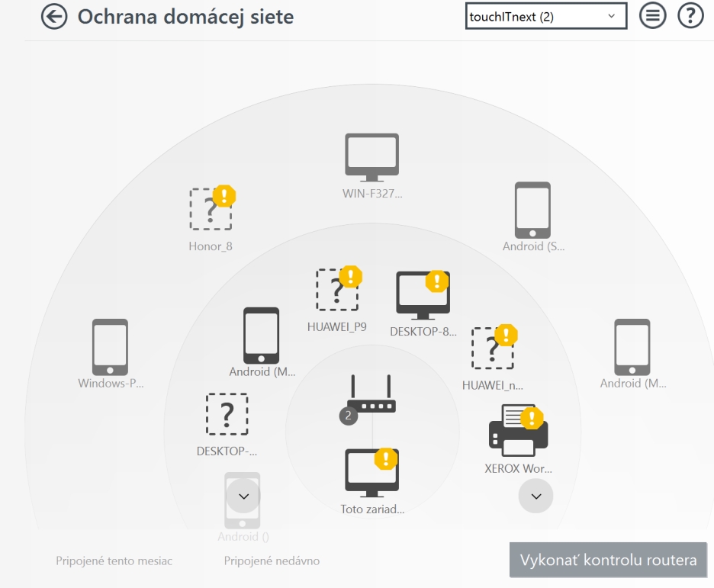Viewport: 714px width, 588px height.
Task: Select the HUAWEI_n unknown device
Action: (493, 349)
